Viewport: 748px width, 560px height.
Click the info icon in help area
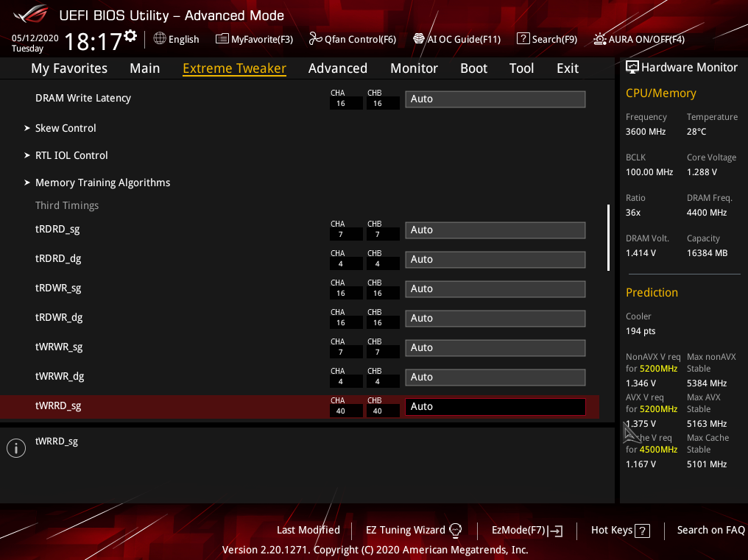(16, 448)
